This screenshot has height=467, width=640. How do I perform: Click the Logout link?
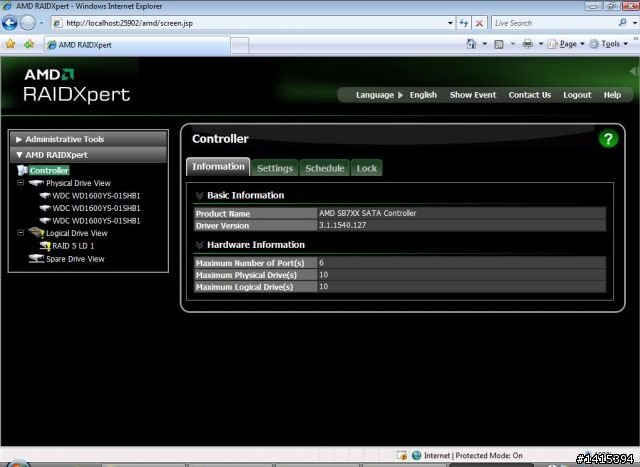pyautogui.click(x=577, y=95)
